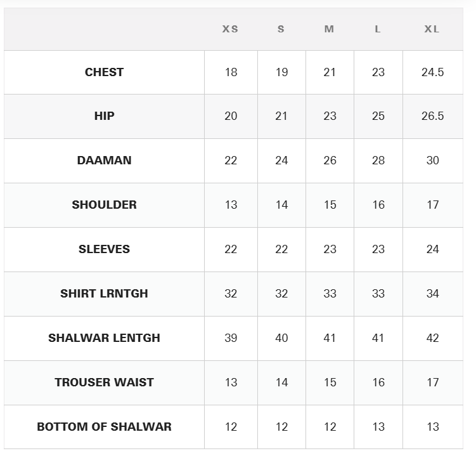Click the M size column header
This screenshot has height=458, width=476.
[329, 29]
